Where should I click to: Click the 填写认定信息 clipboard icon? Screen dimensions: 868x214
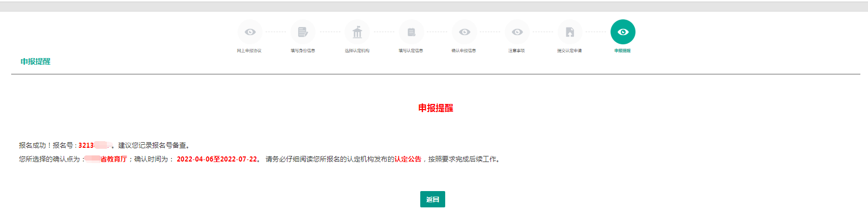(411, 32)
